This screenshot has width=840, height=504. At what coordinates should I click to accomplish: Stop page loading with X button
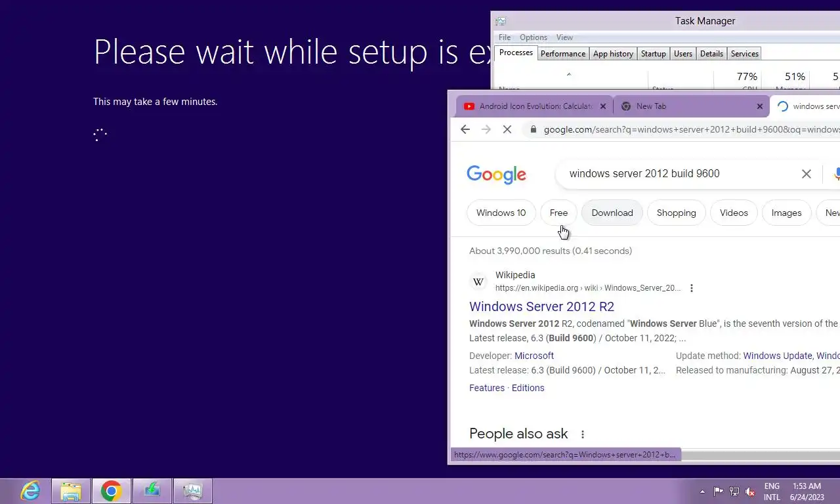click(x=507, y=129)
